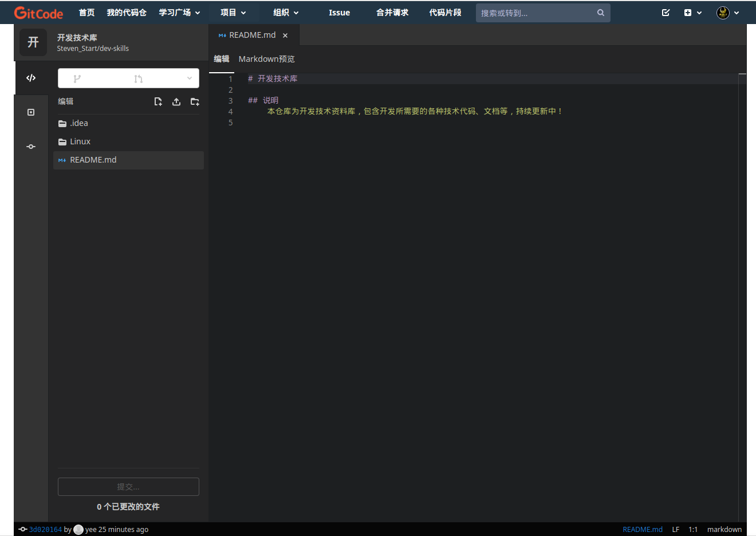Close the README.md tab
Image resolution: width=756 pixels, height=536 pixels.
click(285, 36)
